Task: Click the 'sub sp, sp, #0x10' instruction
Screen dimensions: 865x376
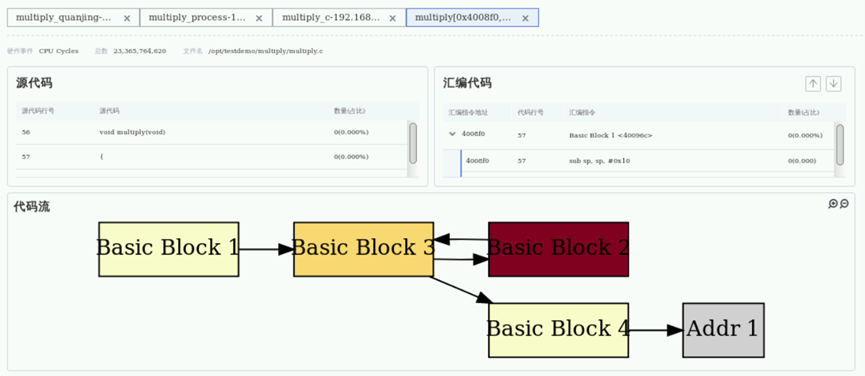Action: (x=599, y=161)
